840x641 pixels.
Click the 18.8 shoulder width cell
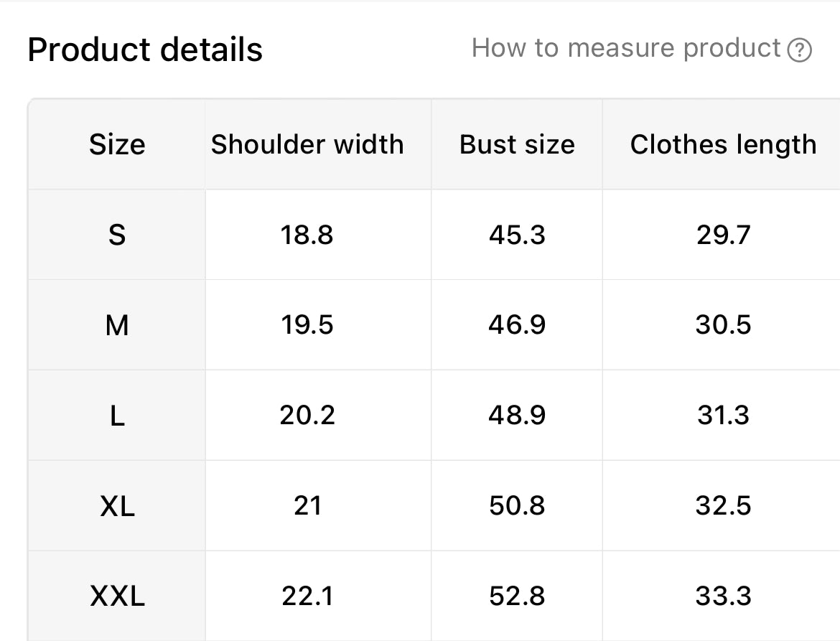click(x=307, y=235)
